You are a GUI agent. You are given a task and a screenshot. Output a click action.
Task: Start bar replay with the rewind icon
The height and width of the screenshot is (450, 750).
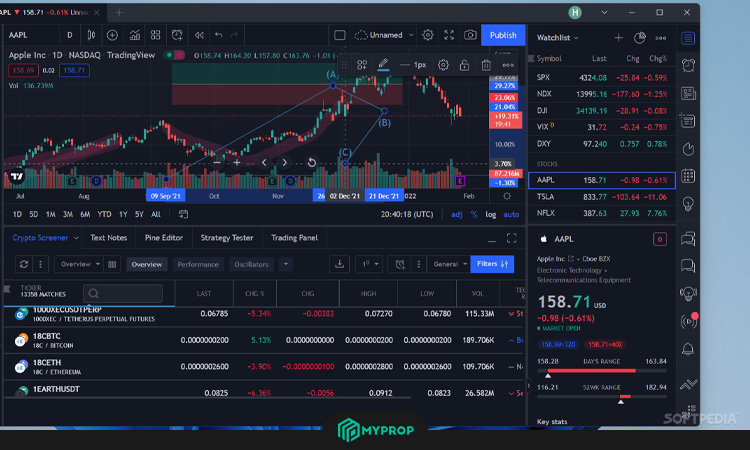(x=199, y=35)
